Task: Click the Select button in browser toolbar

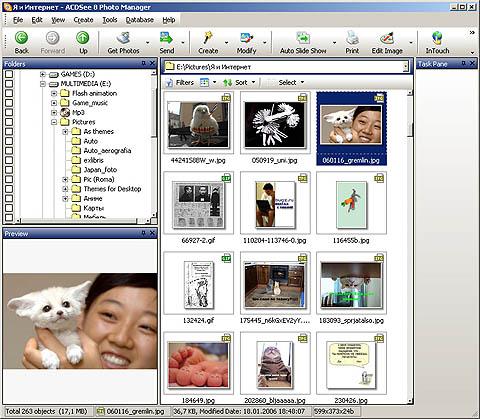Action: (x=287, y=82)
